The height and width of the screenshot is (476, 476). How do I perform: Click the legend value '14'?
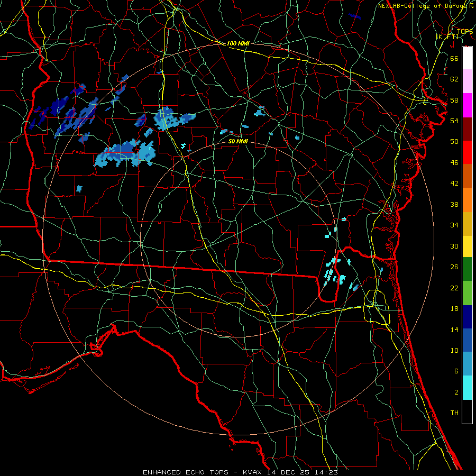(x=454, y=329)
